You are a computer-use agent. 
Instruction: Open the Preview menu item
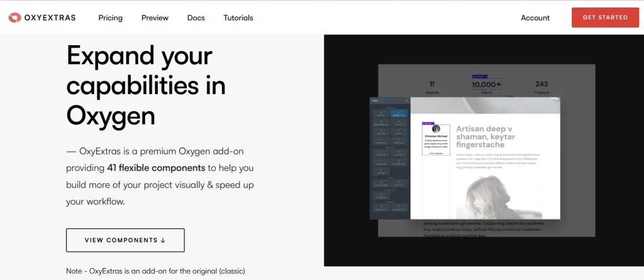point(155,18)
